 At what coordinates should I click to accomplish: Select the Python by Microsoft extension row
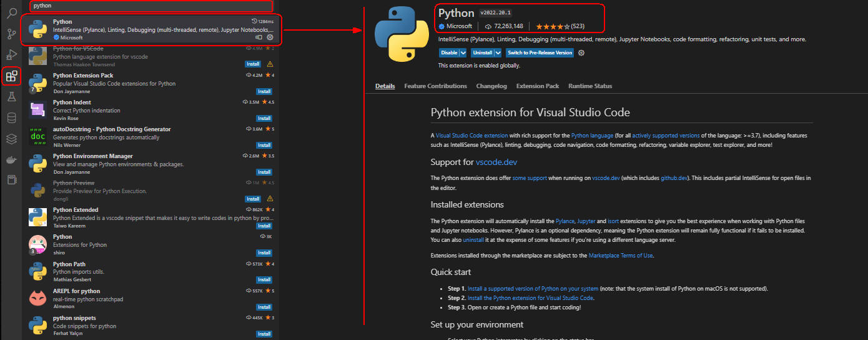click(x=151, y=29)
